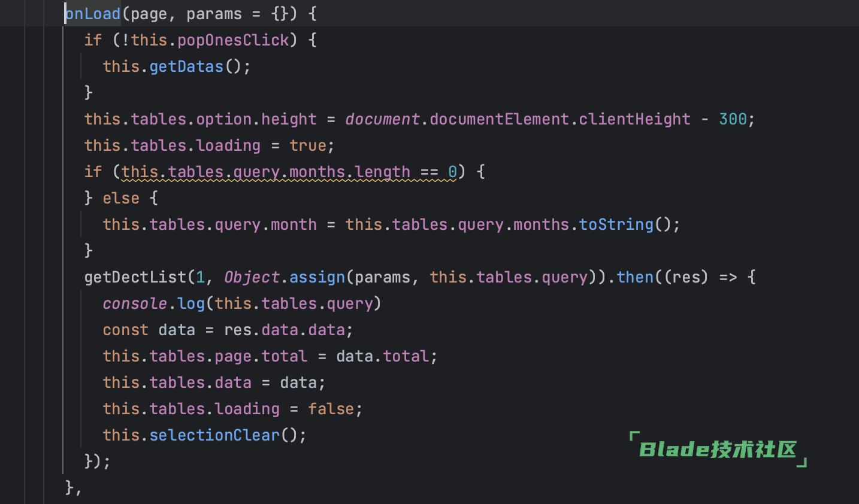
Task: Click the false value on loading line
Action: pyautogui.click(x=331, y=409)
